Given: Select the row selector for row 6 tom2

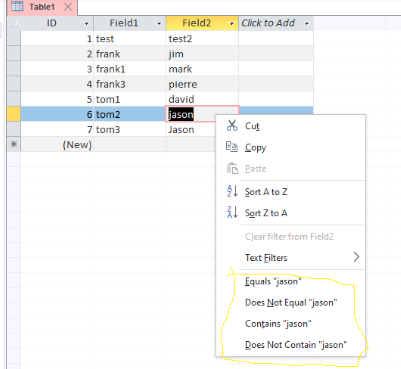Looking at the screenshot, I should [14, 114].
